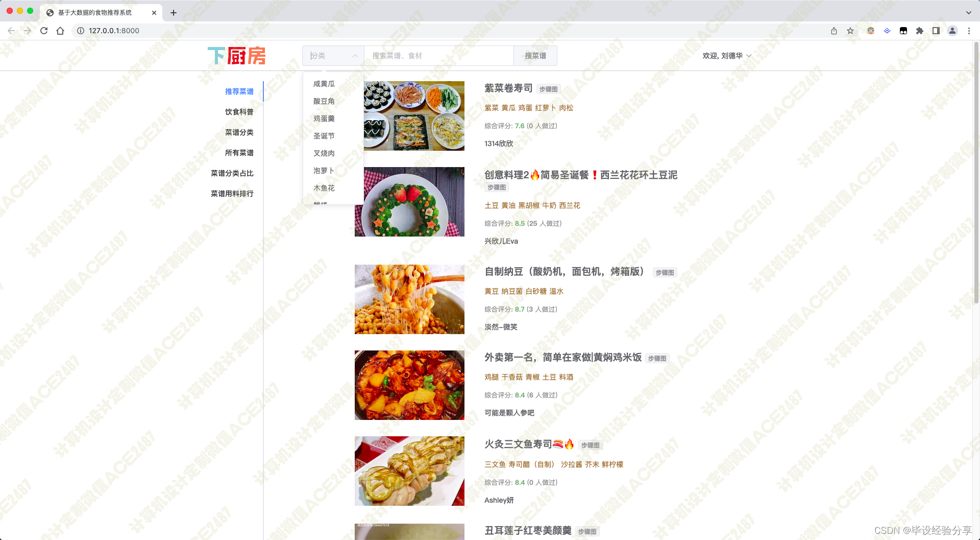Image resolution: width=980 pixels, height=540 pixels.
Task: Open the Chrome three-dot menu
Action: pos(969,31)
